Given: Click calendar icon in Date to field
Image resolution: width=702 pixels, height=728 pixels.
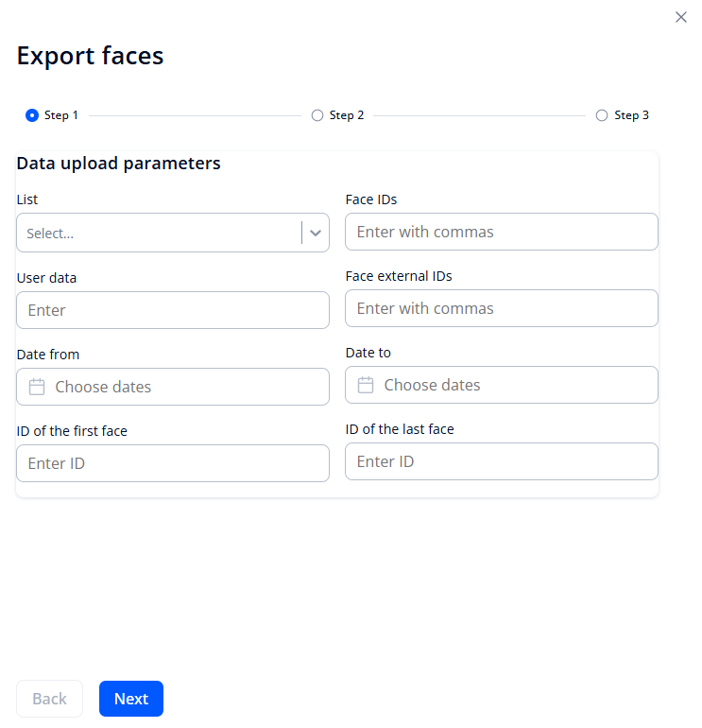Looking at the screenshot, I should click(366, 385).
